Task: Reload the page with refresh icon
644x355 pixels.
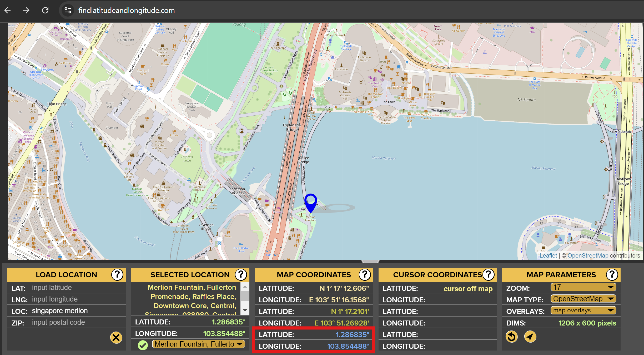Action: pos(45,10)
